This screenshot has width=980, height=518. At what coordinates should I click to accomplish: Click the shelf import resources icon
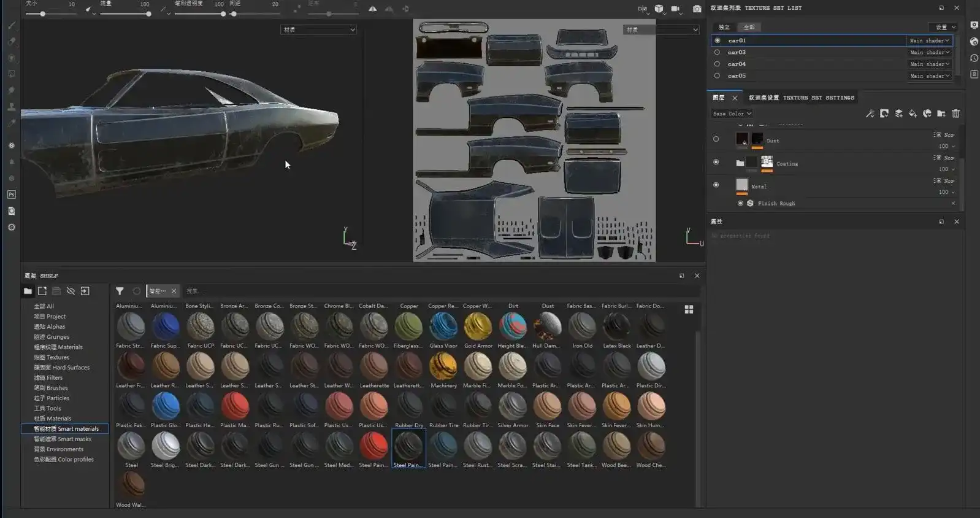click(x=85, y=291)
